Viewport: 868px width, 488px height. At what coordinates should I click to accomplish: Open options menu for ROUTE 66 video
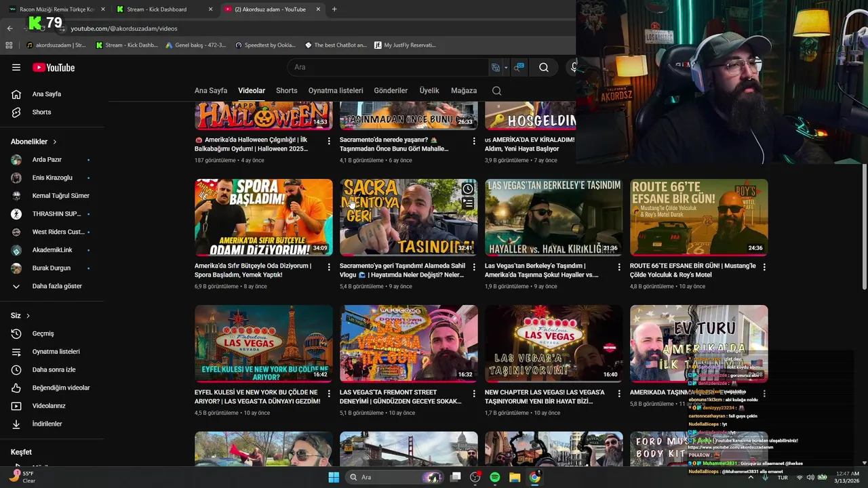click(x=764, y=267)
